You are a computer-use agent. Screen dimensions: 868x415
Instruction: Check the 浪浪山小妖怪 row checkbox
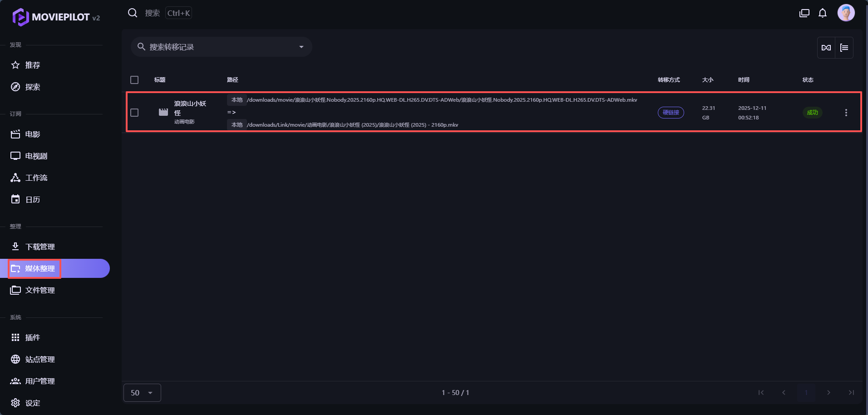click(134, 113)
